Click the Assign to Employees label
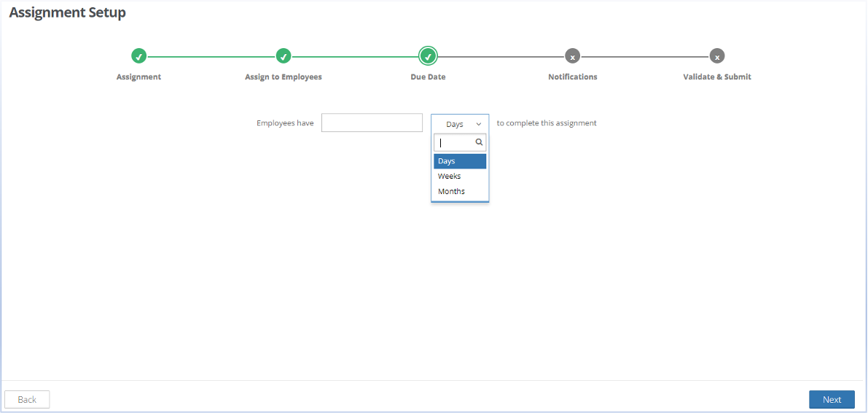Image resolution: width=868 pixels, height=413 pixels. coord(284,77)
